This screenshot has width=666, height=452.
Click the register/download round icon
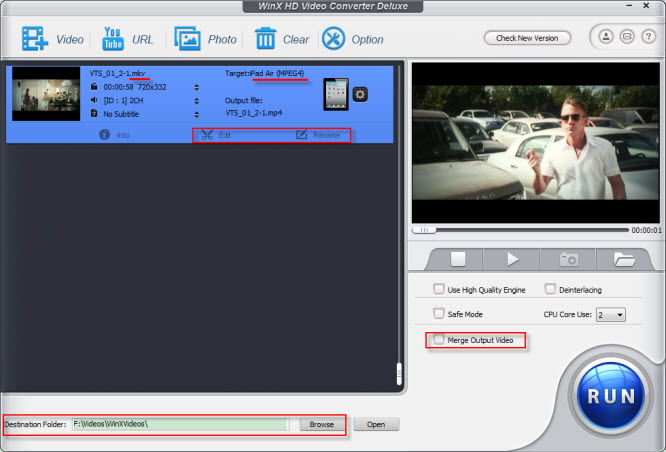point(606,37)
